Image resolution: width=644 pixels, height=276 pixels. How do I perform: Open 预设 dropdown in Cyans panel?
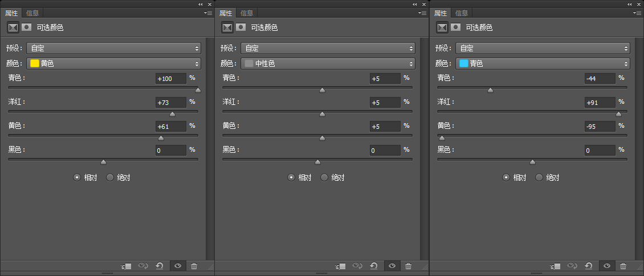click(x=543, y=48)
